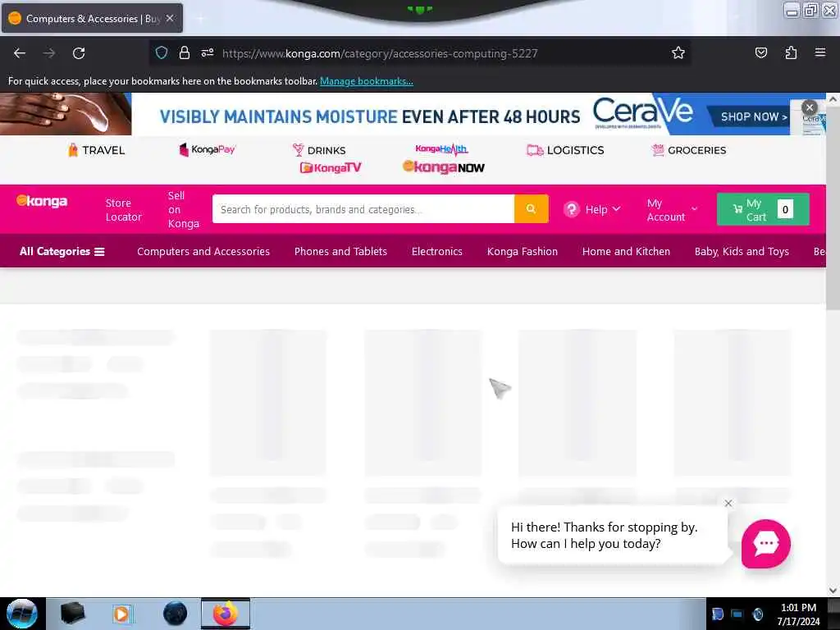The image size is (840, 630).
Task: Select Electronics category
Action: [436, 251]
